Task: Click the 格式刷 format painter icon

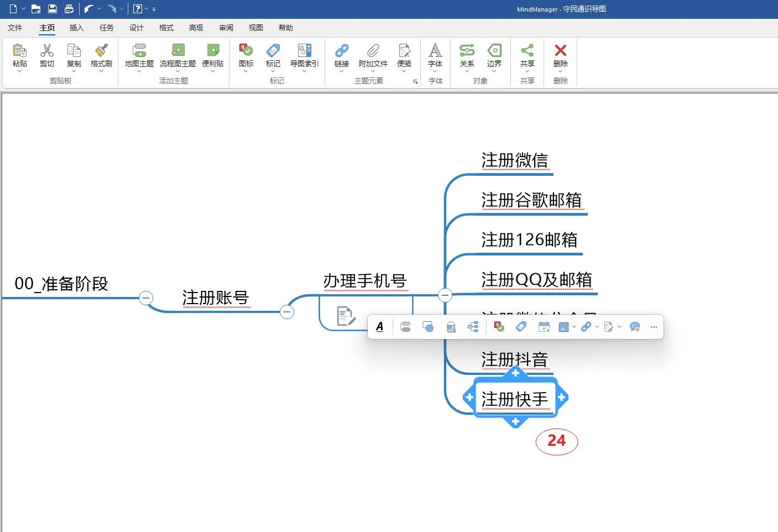Action: 101,51
